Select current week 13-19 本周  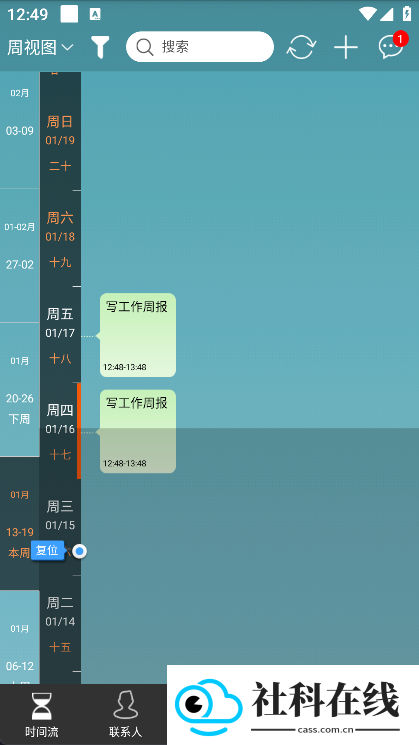pyautogui.click(x=19, y=524)
